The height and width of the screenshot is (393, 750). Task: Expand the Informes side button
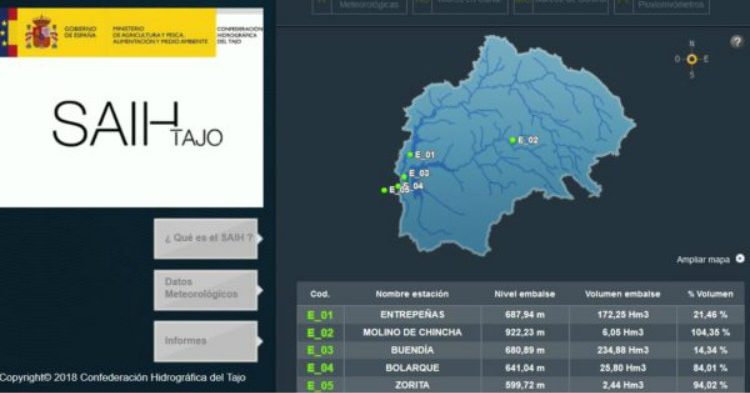click(206, 341)
